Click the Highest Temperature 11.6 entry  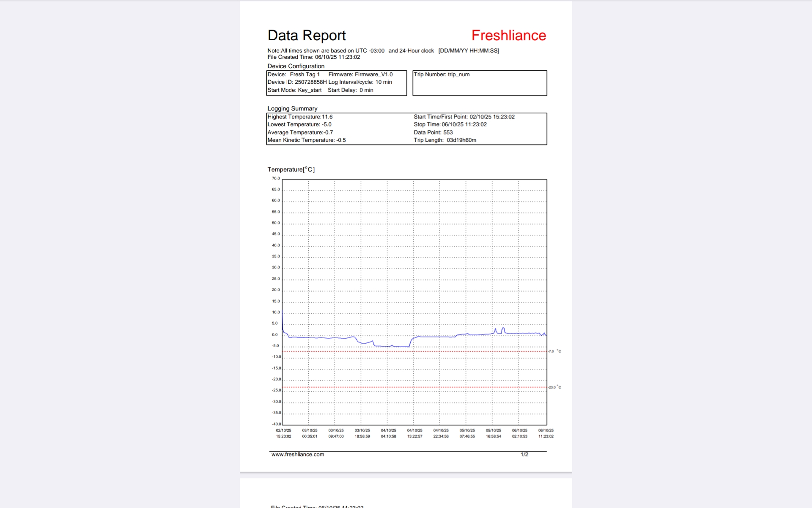pyautogui.click(x=300, y=117)
